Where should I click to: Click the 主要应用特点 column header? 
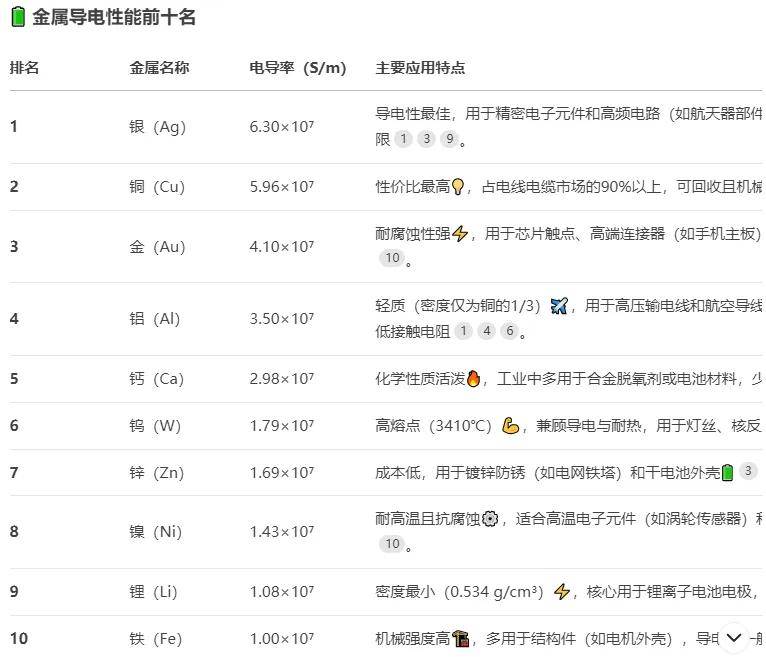pyautogui.click(x=420, y=67)
